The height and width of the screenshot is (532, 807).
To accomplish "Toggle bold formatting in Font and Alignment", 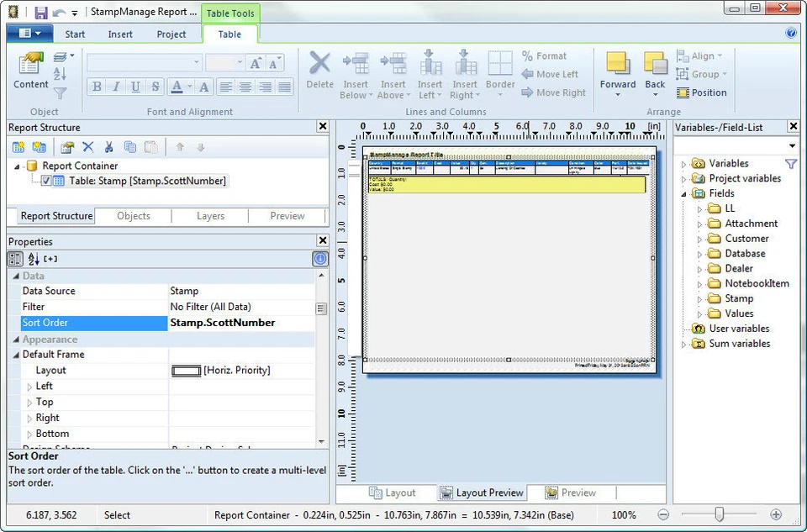I will coord(98,87).
